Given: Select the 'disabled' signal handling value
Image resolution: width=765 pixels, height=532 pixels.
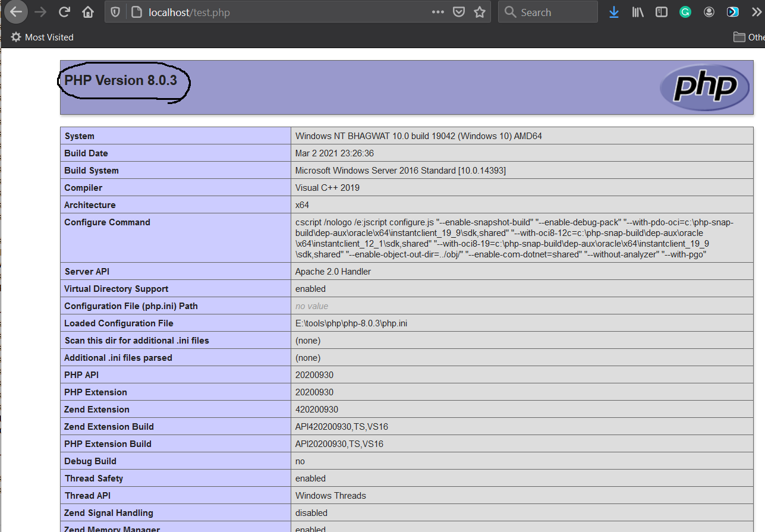Looking at the screenshot, I should 311,513.
